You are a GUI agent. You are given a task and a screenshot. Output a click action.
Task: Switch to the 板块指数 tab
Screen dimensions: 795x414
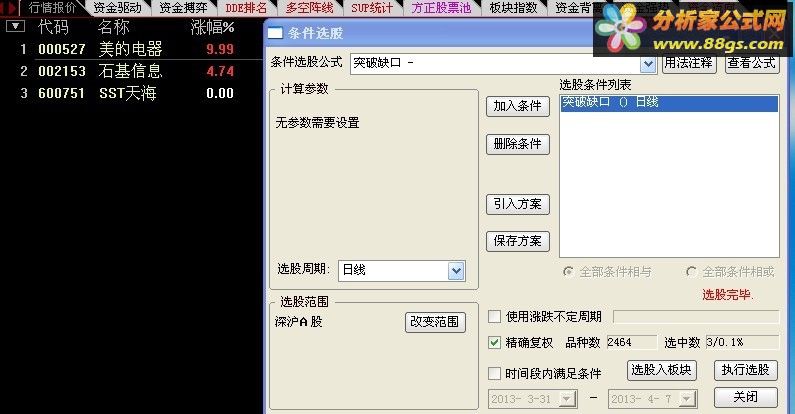pyautogui.click(x=513, y=7)
